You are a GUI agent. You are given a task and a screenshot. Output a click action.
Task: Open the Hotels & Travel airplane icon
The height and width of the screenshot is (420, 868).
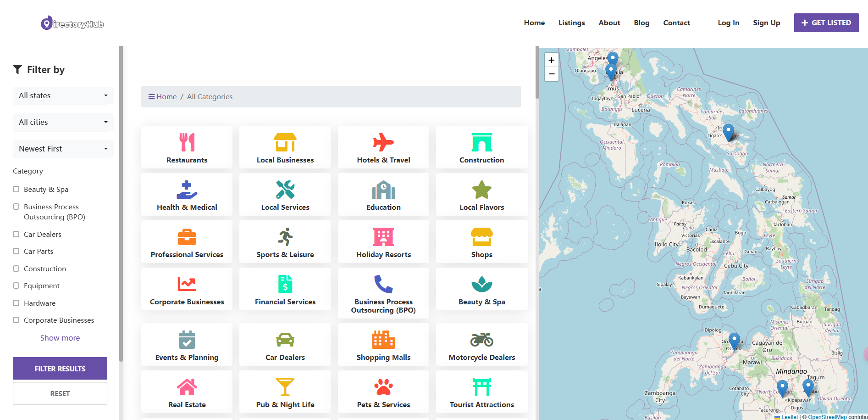click(383, 142)
